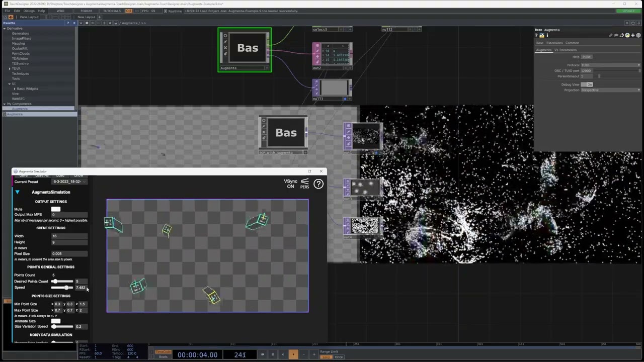Click the plus button in network path bar
This screenshot has width=644, height=362.
[104, 23]
